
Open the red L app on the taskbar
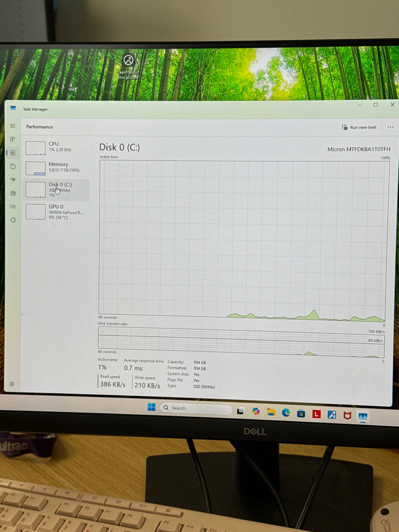tap(316, 414)
